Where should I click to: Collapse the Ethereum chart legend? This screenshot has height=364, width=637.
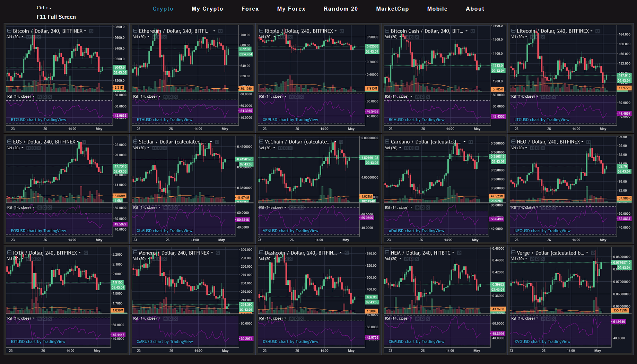[136, 31]
